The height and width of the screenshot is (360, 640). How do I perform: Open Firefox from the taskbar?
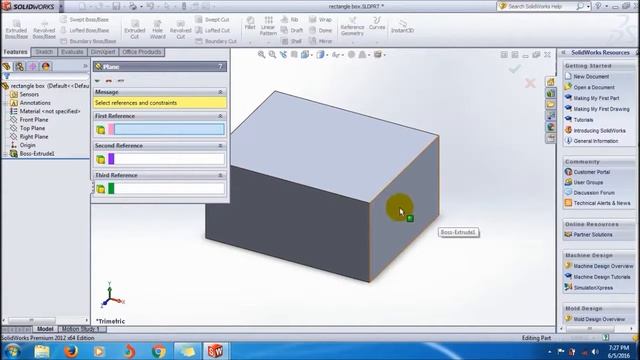coord(71,351)
